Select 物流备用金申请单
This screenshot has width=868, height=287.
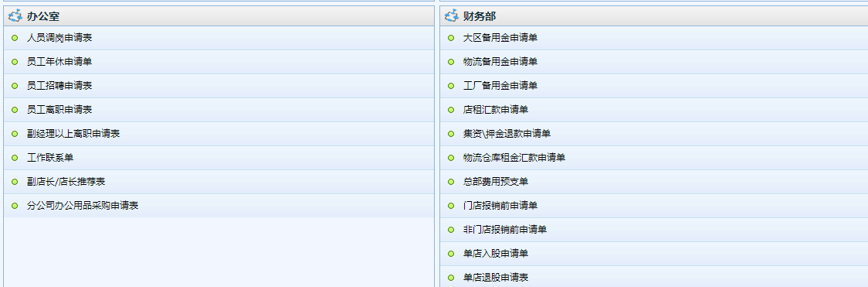pyautogui.click(x=500, y=62)
